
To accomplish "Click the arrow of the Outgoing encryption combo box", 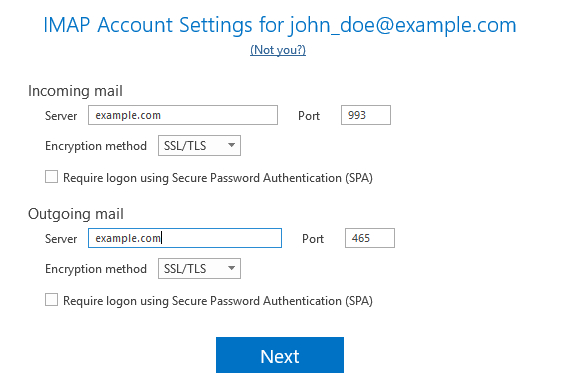I will point(231,268).
